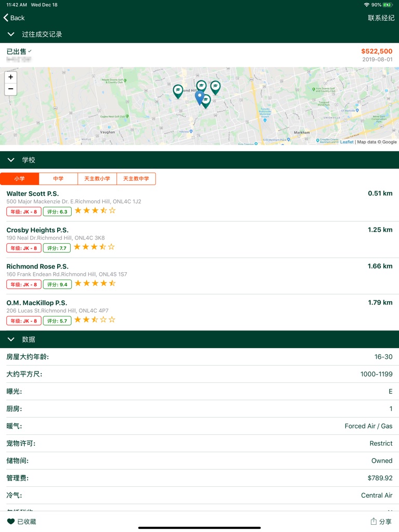Image resolution: width=399 pixels, height=532 pixels.
Task: Open Richmond Rose P.S. school entry
Action: [199, 276]
